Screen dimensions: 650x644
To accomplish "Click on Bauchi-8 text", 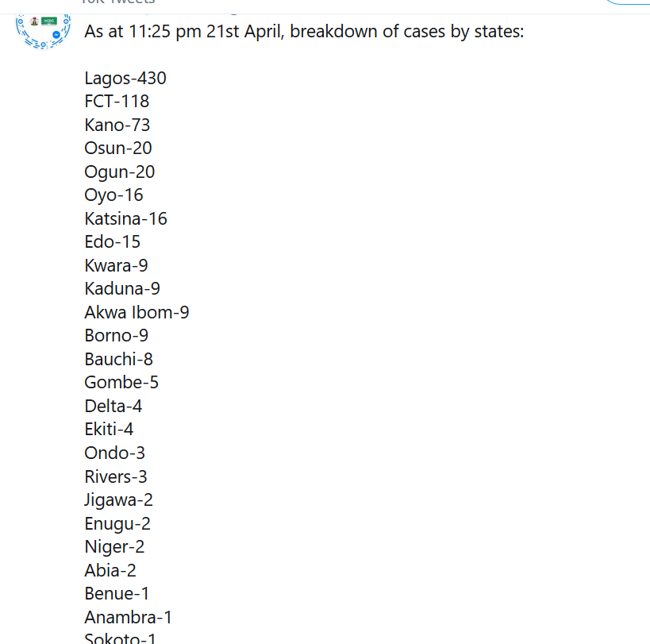I will click(118, 359).
